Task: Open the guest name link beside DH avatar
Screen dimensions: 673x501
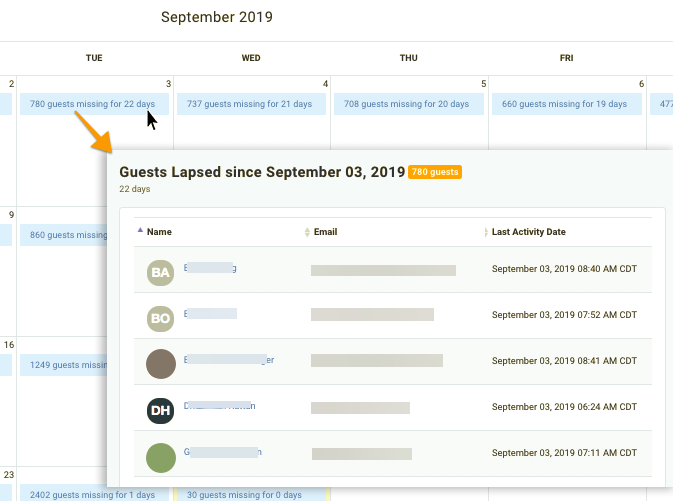Action: click(220, 406)
